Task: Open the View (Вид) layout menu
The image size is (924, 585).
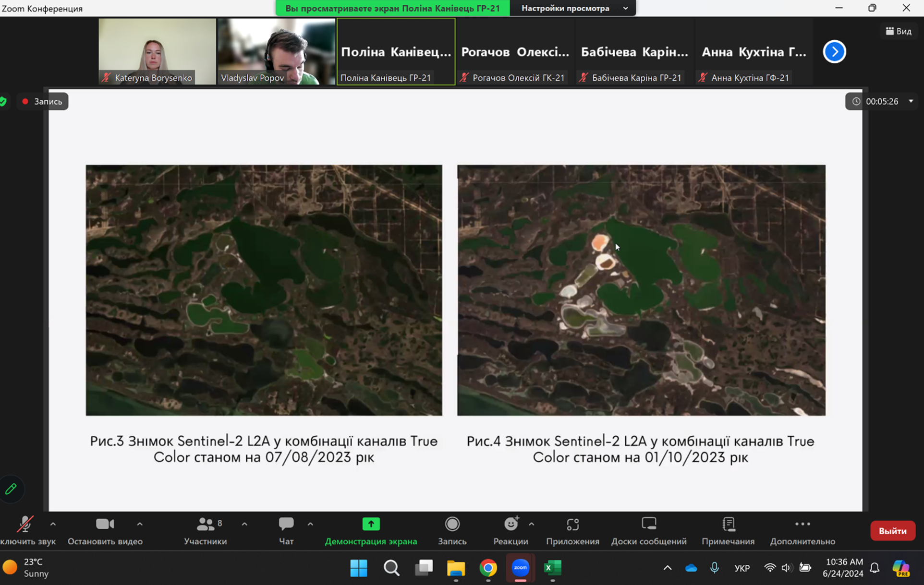Action: 899,31
